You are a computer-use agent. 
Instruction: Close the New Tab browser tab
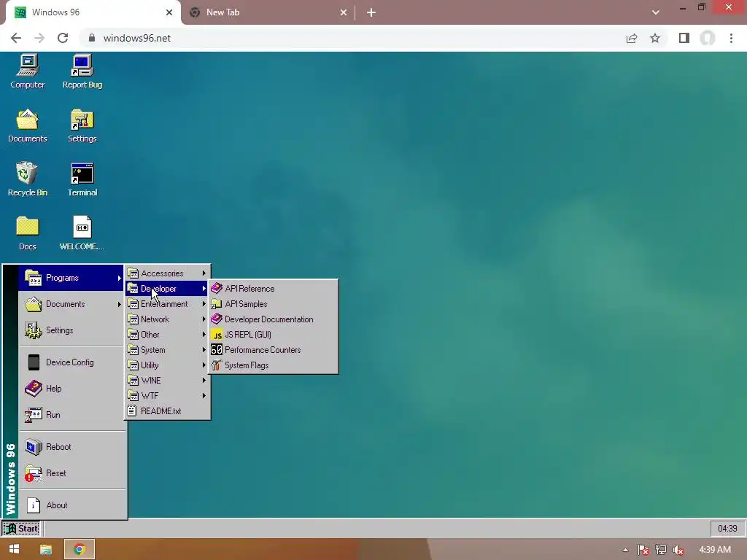point(344,12)
